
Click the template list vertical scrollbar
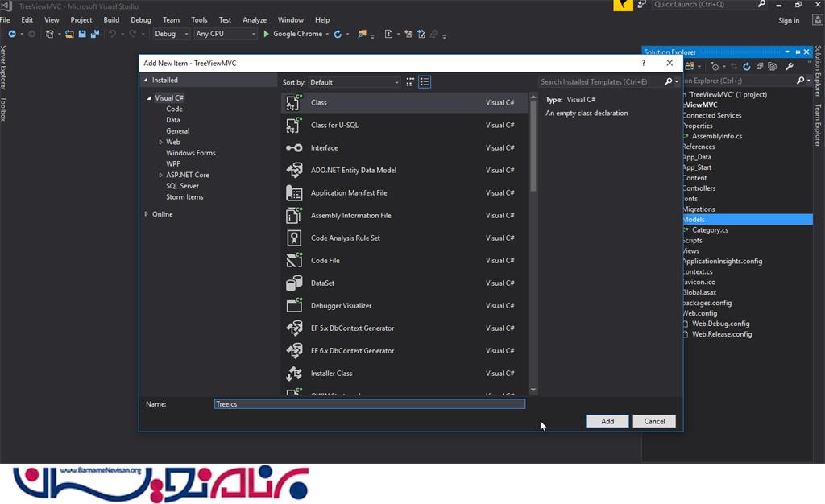(533, 146)
